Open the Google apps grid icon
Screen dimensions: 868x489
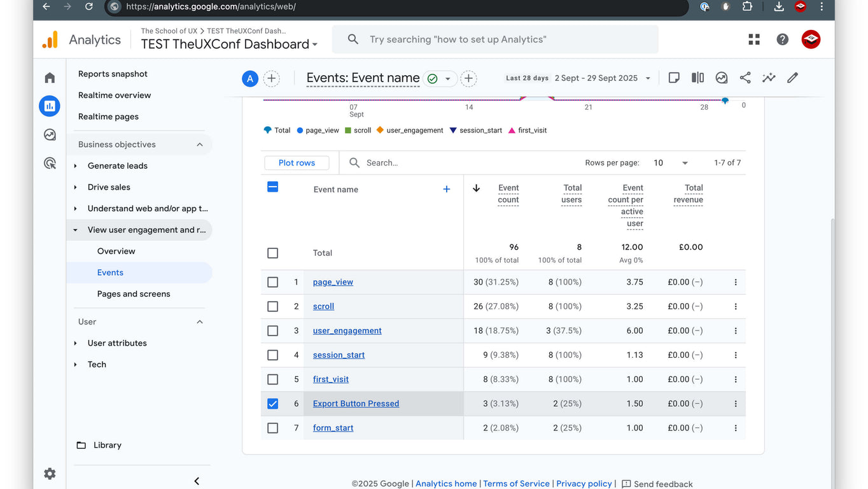[754, 39]
